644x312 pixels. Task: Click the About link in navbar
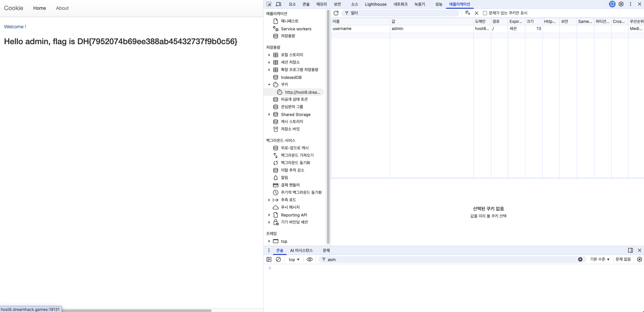(x=62, y=8)
